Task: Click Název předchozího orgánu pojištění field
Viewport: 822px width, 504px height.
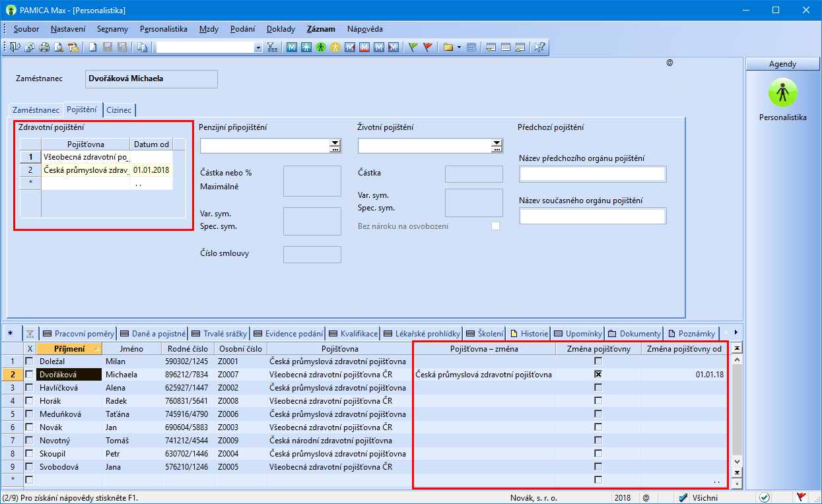Action: [x=593, y=174]
